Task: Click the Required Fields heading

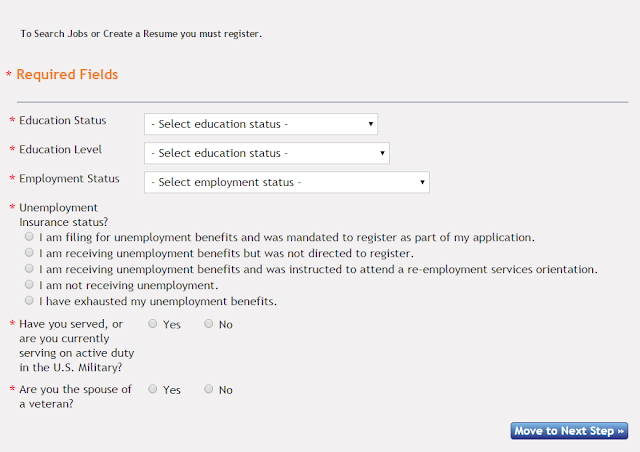Action: (67, 75)
